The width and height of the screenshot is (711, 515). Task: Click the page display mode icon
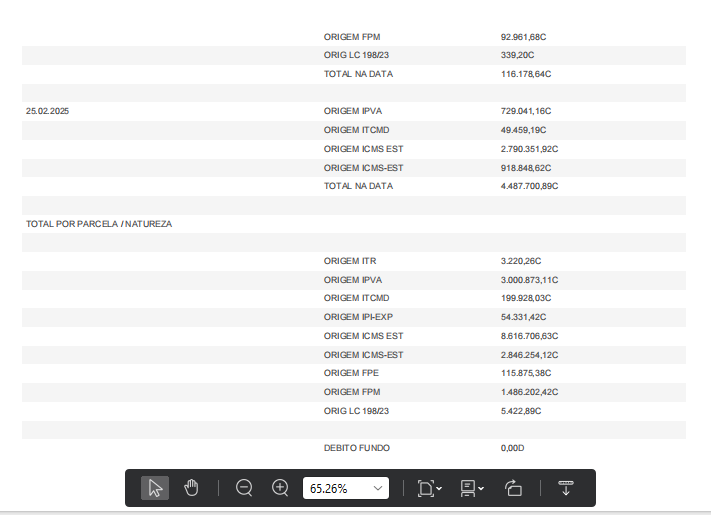point(467,488)
